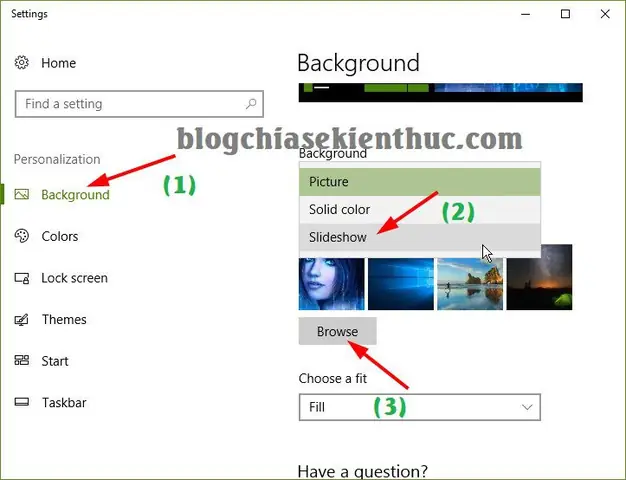Select the night sky tent wallpaper thumbnail
626x480 pixels.
point(539,277)
